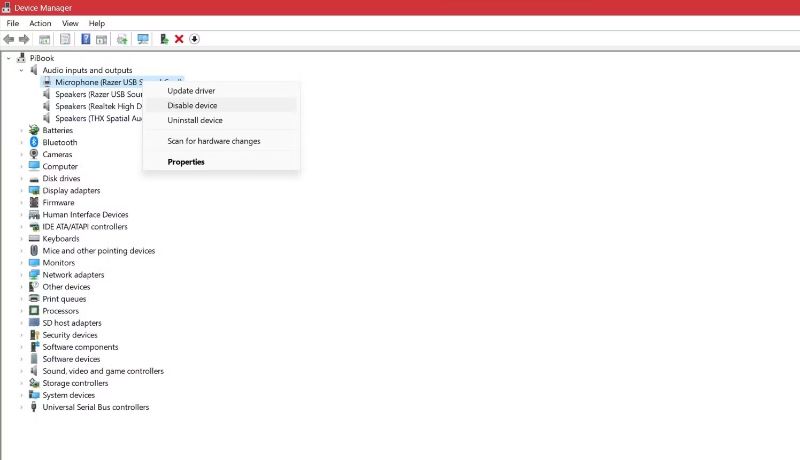Open Properties from the context menu

[x=186, y=162]
